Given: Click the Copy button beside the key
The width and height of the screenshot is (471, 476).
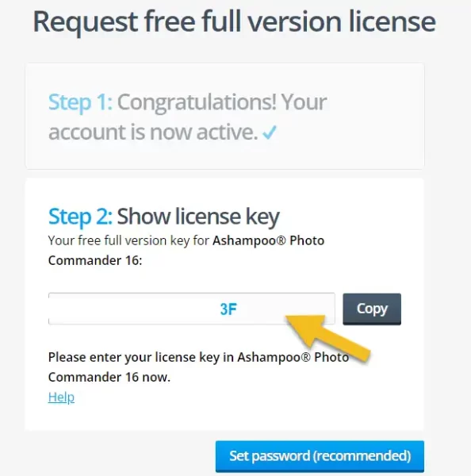Looking at the screenshot, I should (372, 309).
